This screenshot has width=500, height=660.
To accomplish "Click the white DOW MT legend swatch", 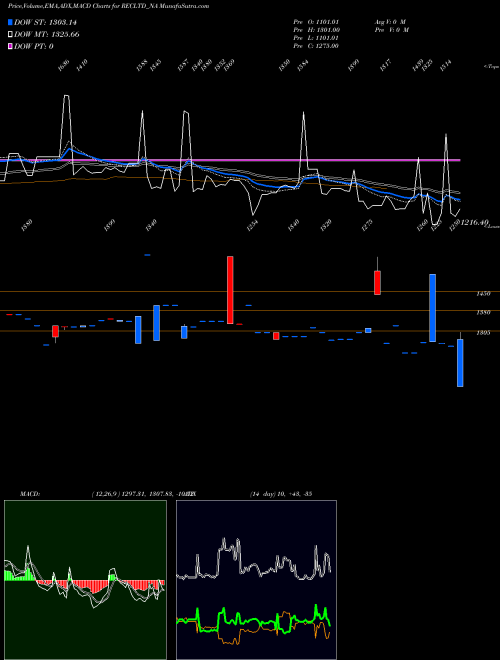I will tap(11, 34).
